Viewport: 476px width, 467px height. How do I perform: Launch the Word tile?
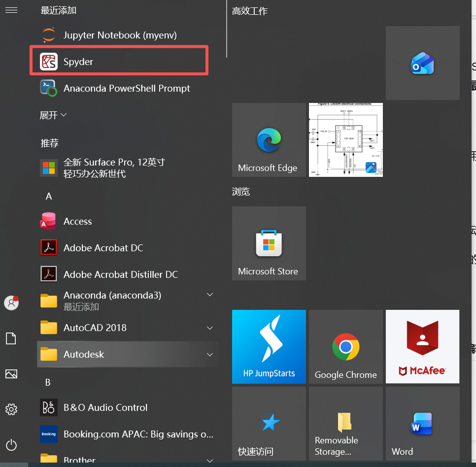(423, 424)
